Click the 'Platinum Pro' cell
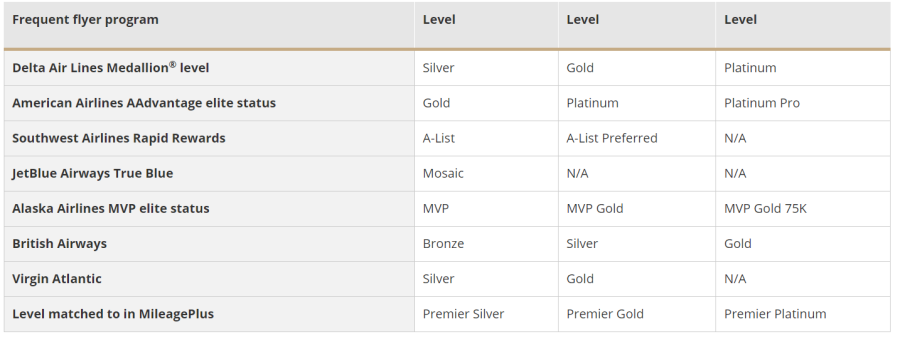This screenshot has height=361, width=900. click(x=802, y=103)
